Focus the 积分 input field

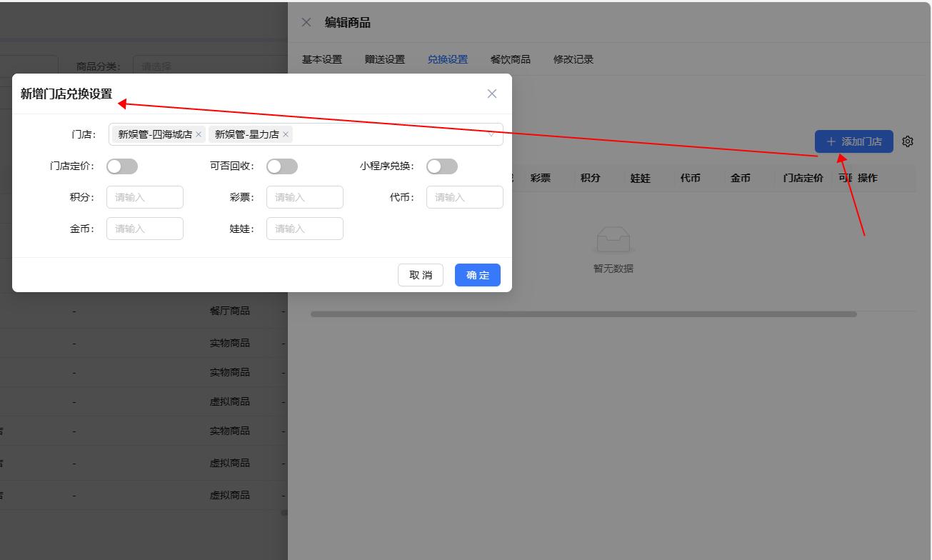(x=145, y=197)
